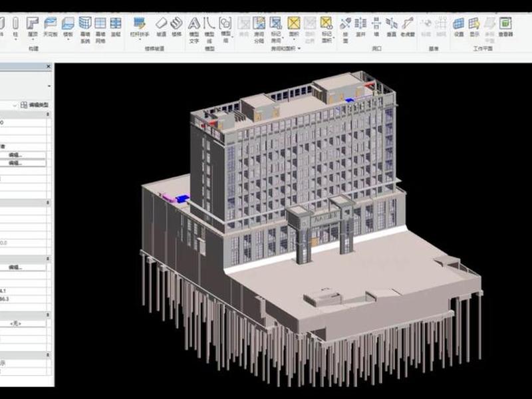Select the Curtain Grid (幕墙网格) tool
532x399 pixels.
[100, 30]
